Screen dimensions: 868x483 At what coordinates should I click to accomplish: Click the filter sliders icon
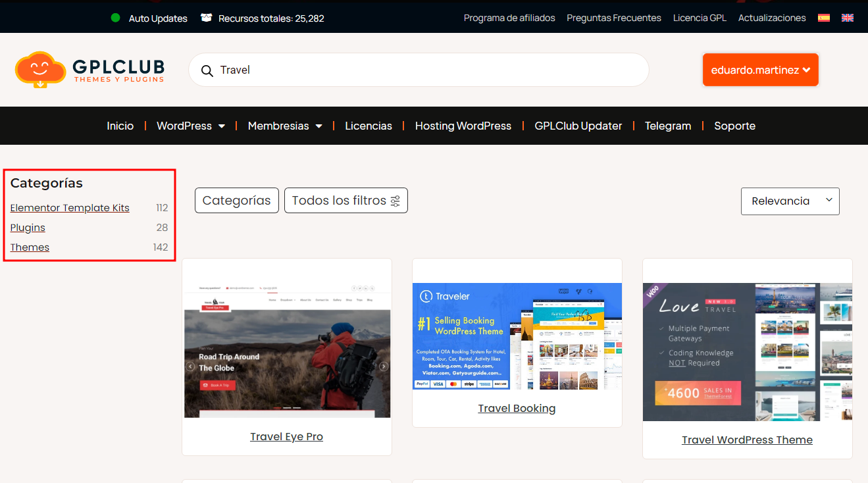pyautogui.click(x=396, y=201)
